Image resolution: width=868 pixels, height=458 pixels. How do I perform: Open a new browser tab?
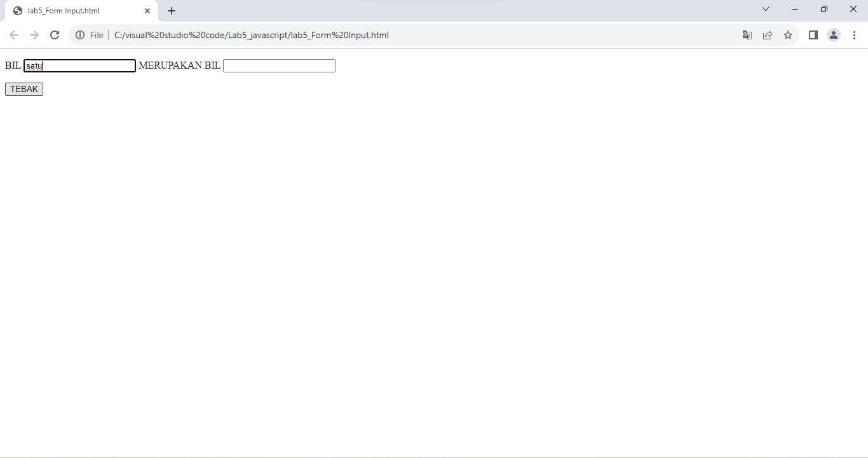[171, 10]
